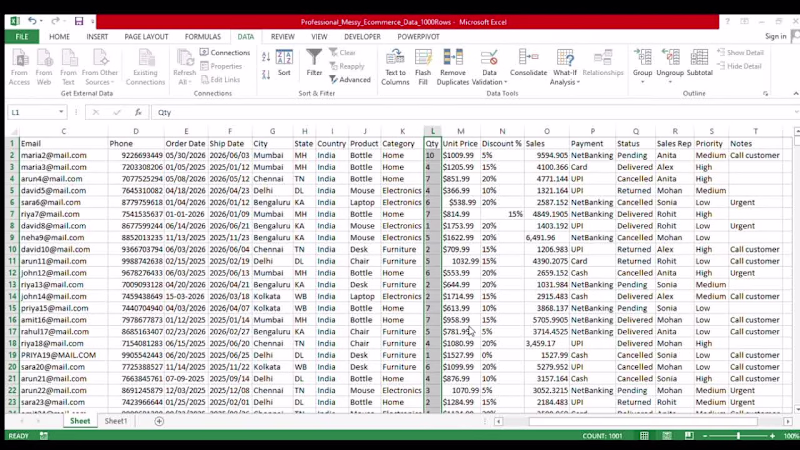
Task: Click the From Access icon
Action: tap(19, 67)
